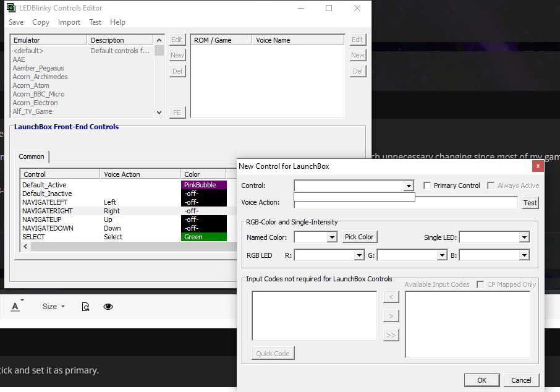
Task: Open the Copy menu
Action: pyautogui.click(x=41, y=22)
